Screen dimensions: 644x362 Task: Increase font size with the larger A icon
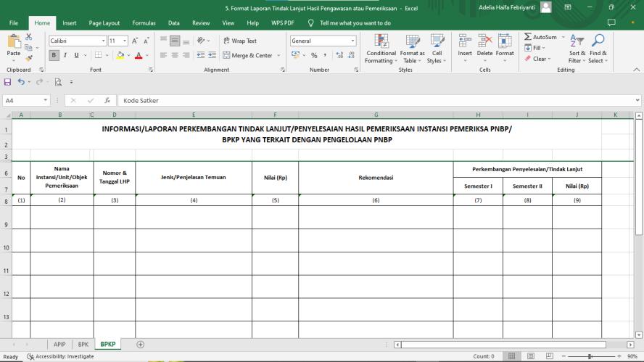(x=135, y=41)
